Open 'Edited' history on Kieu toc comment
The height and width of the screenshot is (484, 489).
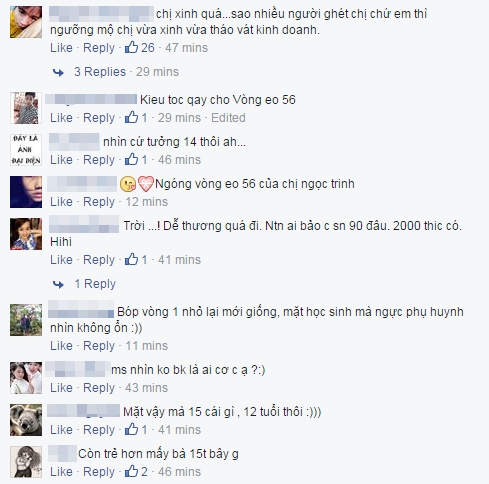point(228,118)
